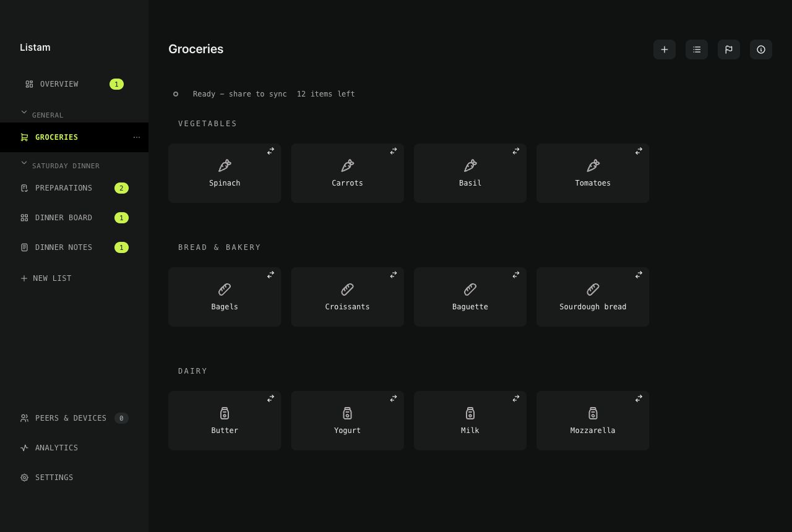
Task: Open the three-dot menu beside Groceries
Action: [137, 137]
